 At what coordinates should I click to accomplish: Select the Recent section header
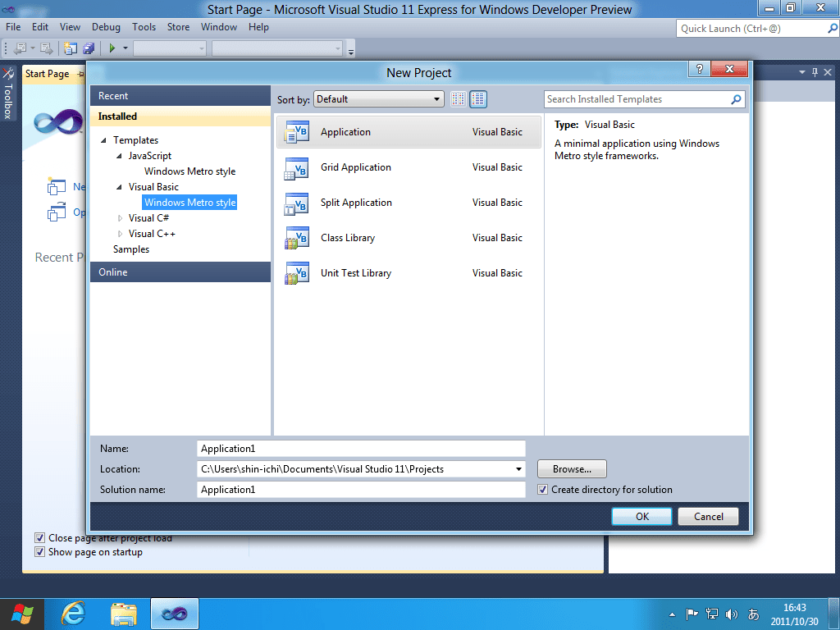180,96
